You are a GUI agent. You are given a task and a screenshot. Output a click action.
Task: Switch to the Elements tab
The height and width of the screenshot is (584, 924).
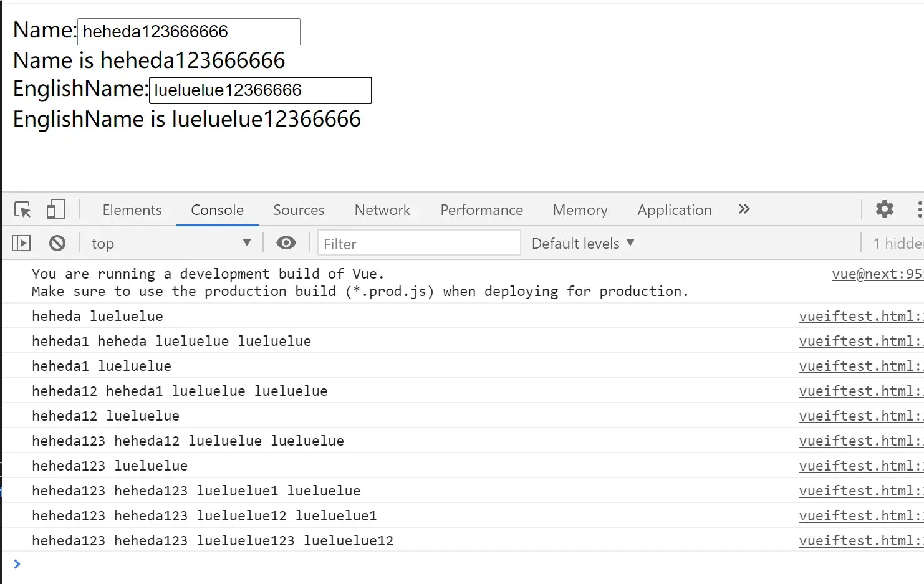(132, 210)
